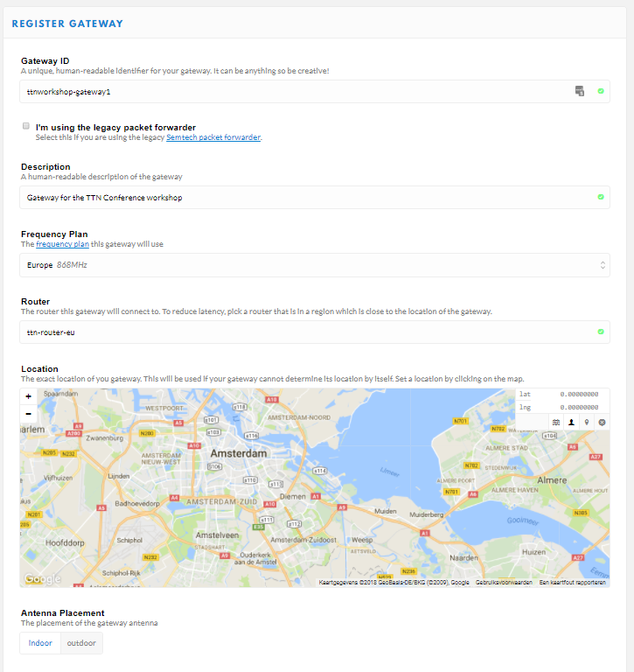Click the map-view icon in the coordinates panel
Viewport: 634px width, 672px height.
point(556,423)
